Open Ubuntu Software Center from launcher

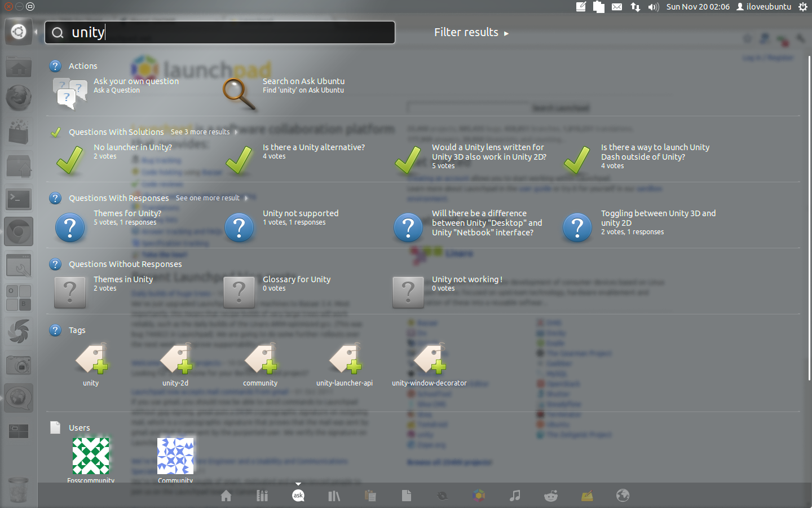[19, 132]
